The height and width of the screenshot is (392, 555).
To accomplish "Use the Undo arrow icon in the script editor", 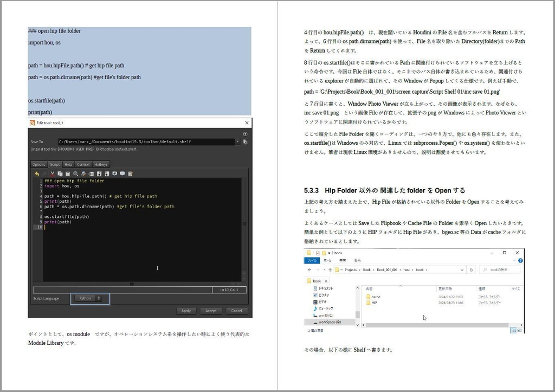I will (x=37, y=173).
